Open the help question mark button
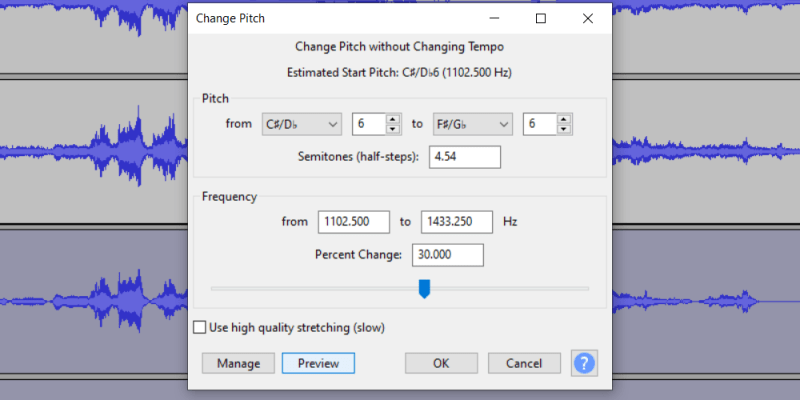Viewport: 800px width, 400px height. pyautogui.click(x=584, y=363)
